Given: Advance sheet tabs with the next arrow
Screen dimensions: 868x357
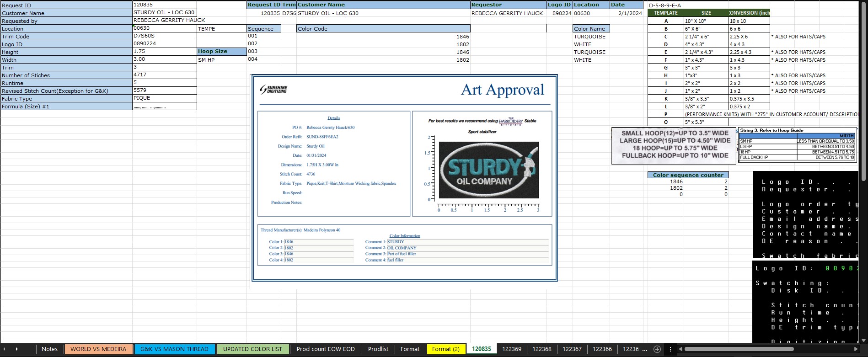Looking at the screenshot, I should tap(17, 349).
